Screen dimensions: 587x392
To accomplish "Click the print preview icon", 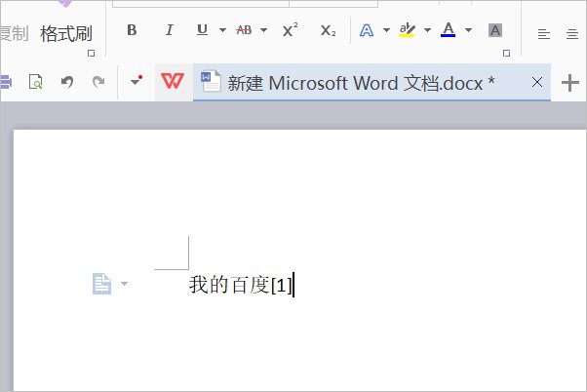I will click(x=36, y=82).
